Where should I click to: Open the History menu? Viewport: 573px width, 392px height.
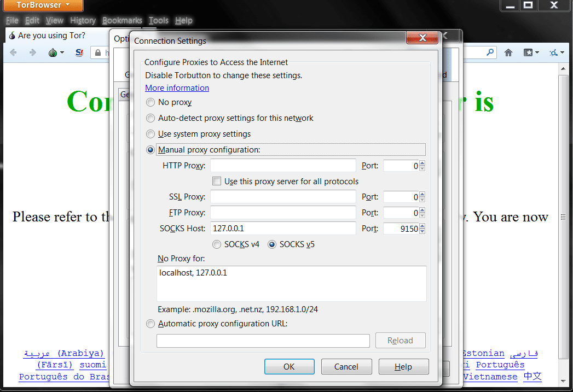(x=83, y=20)
